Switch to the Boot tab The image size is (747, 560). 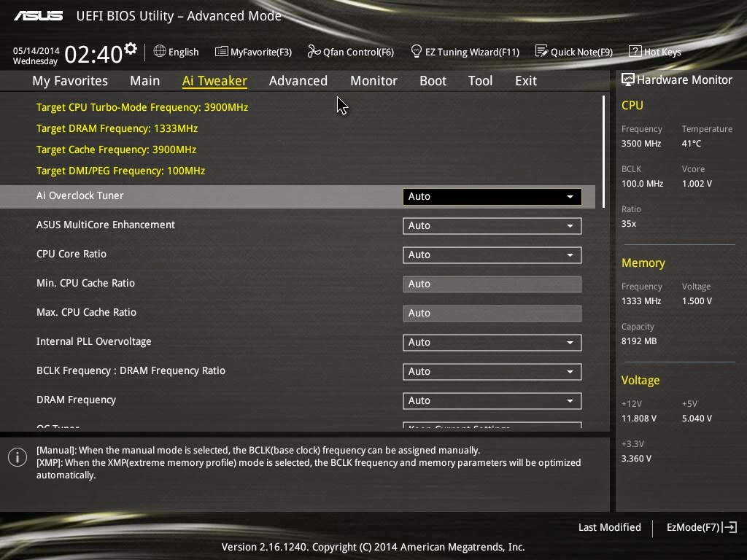point(433,80)
